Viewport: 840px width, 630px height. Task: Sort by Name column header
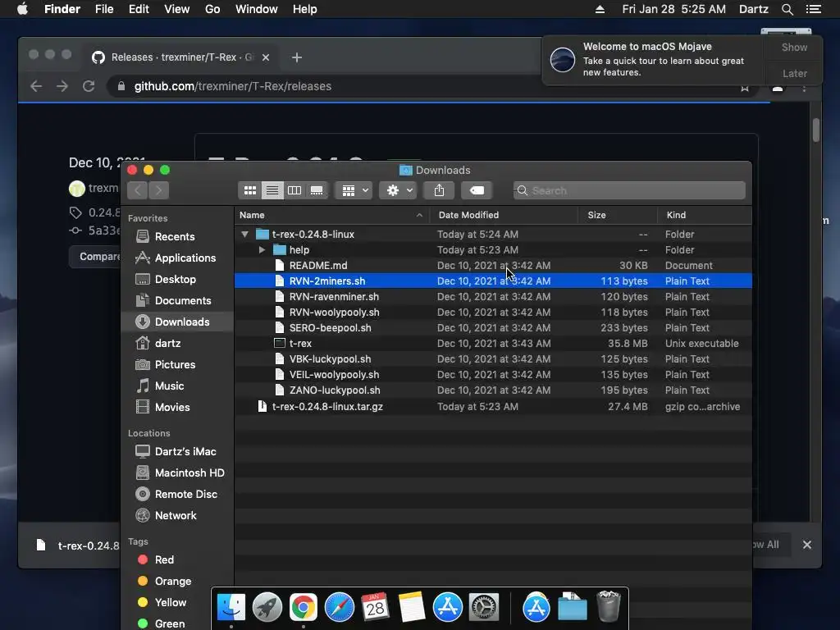332,215
